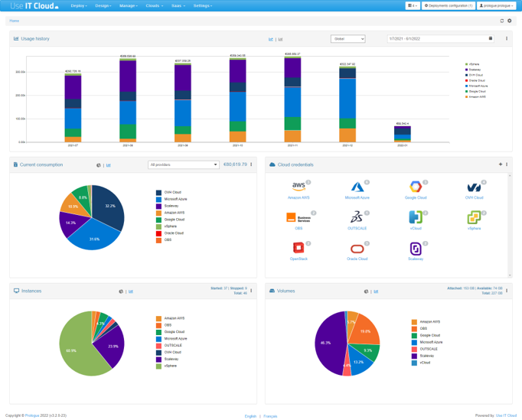This screenshot has width=522, height=420.
Task: Switch language to Français
Action: point(270,416)
